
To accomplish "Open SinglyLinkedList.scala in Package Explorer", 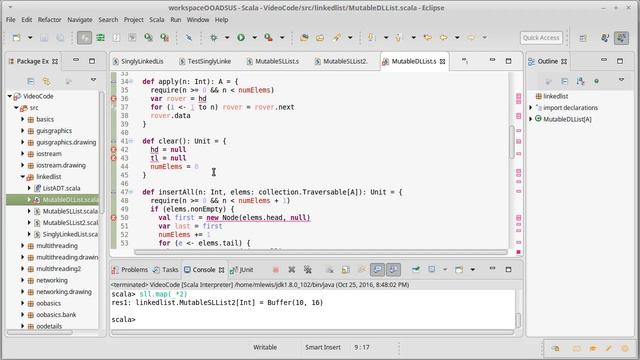I will (x=70, y=234).
